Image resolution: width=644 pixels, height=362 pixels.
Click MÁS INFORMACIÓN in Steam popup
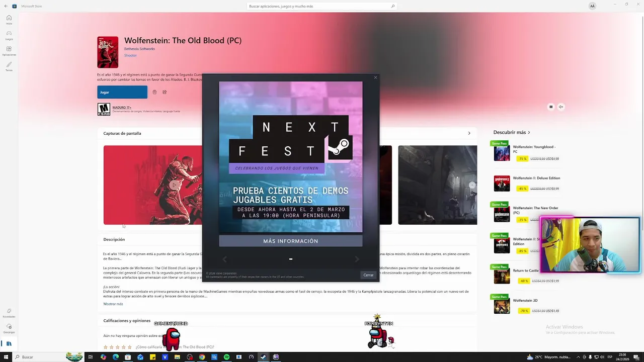coord(291,241)
